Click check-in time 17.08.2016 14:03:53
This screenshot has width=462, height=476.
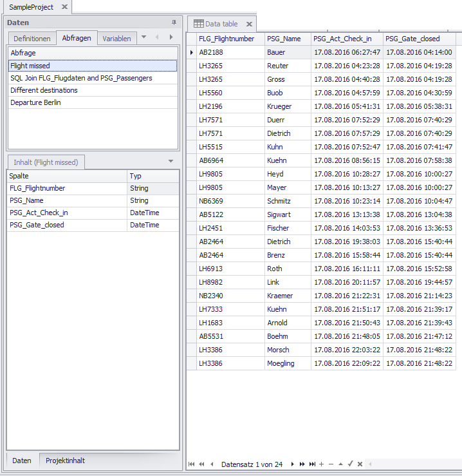[x=347, y=228]
